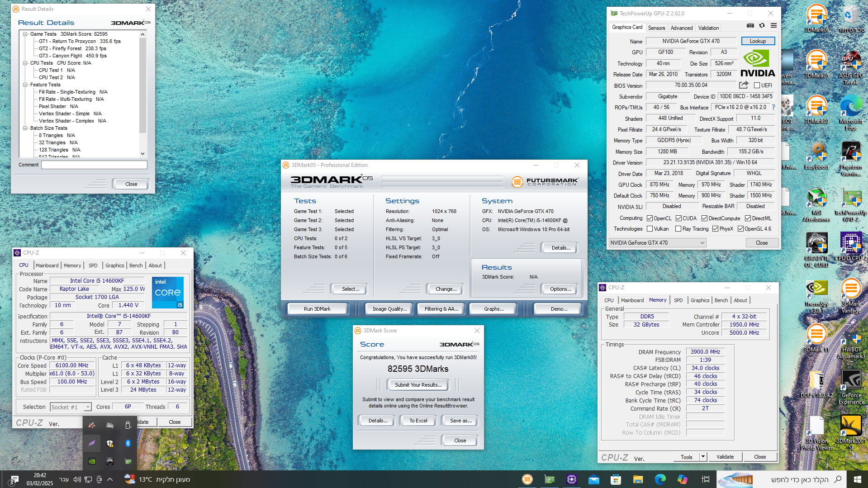Launch the ASUS GPU Tweak desktop icon

pos(851,67)
